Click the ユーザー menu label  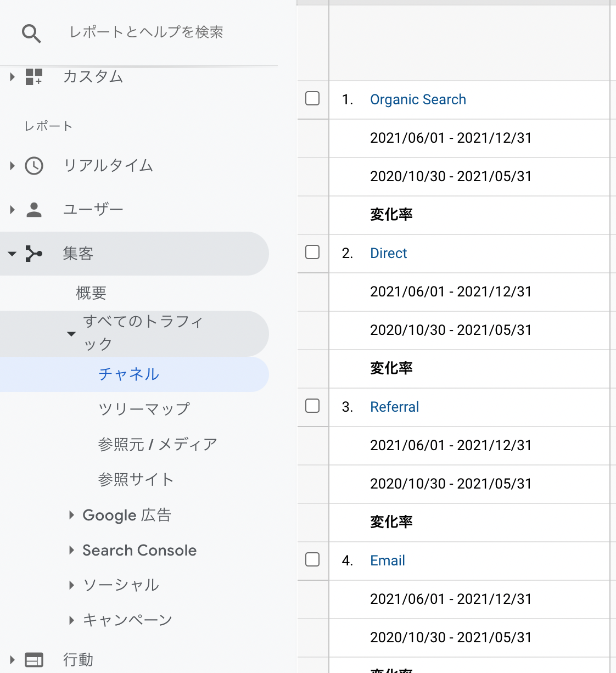(x=93, y=210)
